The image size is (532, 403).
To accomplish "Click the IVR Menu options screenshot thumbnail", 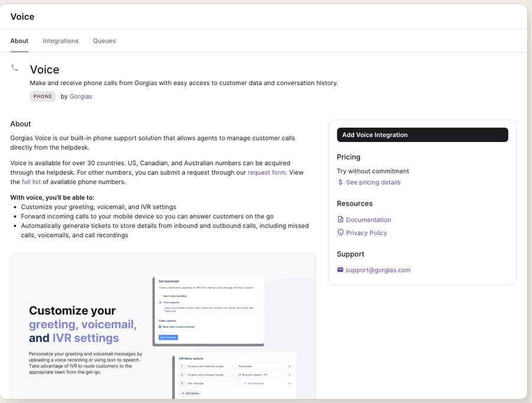I will [x=234, y=375].
